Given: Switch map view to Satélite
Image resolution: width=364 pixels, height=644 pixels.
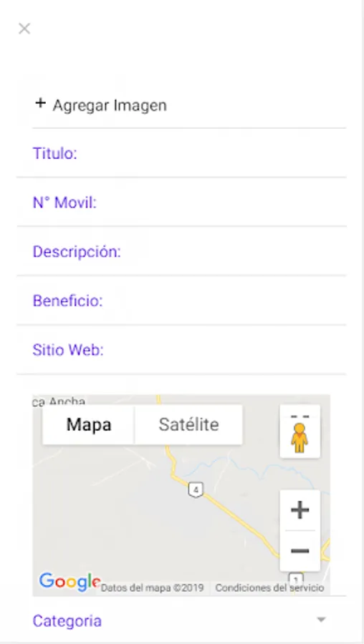Looking at the screenshot, I should [x=188, y=424].
